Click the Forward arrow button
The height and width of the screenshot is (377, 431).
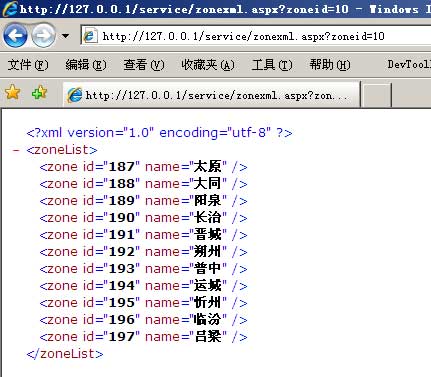point(43,35)
